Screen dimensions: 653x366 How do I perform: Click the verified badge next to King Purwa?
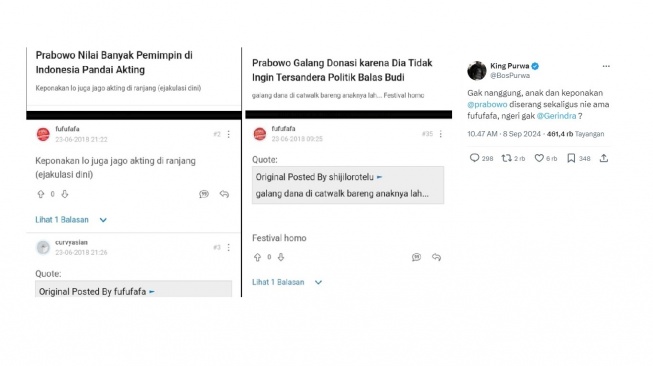pos(536,66)
